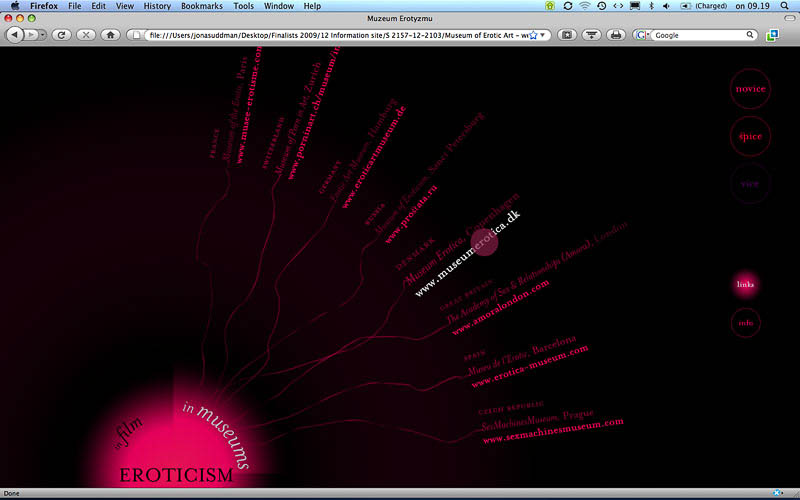This screenshot has height=500, width=800.
Task: Open www.prostata.ru link
Action: pos(411,214)
